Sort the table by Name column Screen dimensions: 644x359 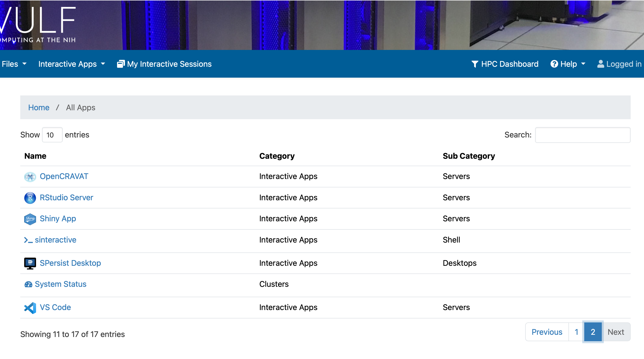tap(35, 156)
